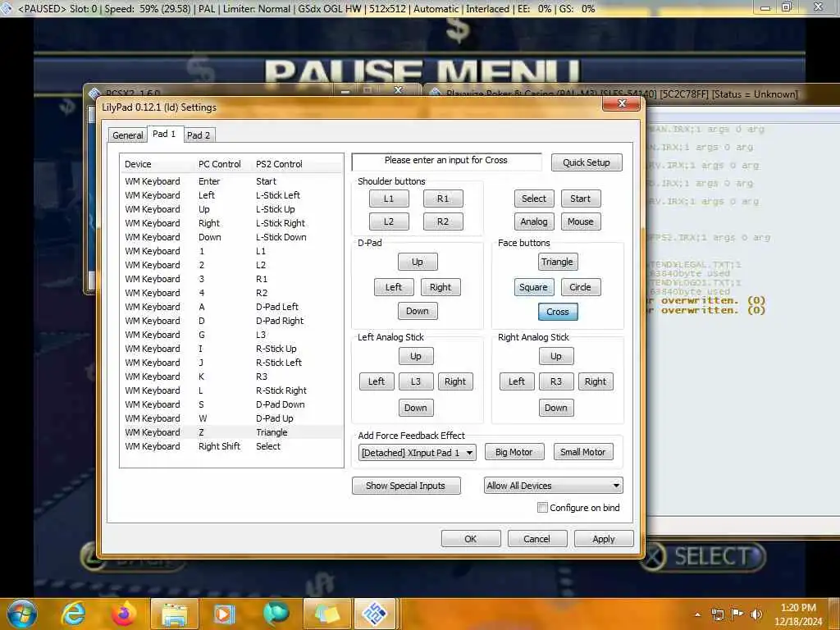Screen dimensions: 840x630
Task: Open the file explorer taskbar icon
Action: tap(175, 614)
